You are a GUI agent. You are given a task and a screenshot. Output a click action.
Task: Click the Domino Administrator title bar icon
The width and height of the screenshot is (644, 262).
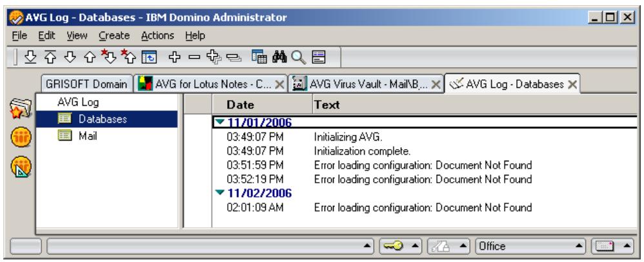coord(17,17)
